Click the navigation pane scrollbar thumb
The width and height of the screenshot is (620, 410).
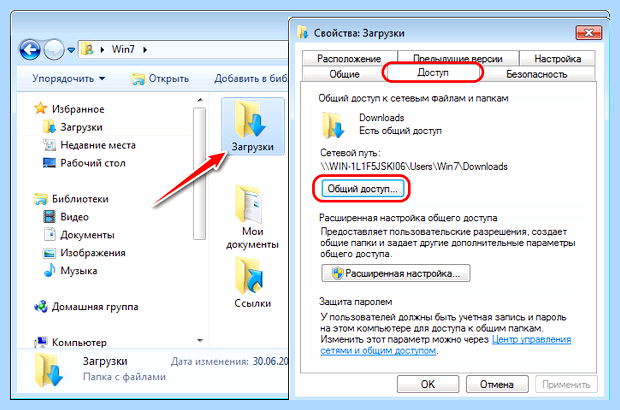[x=199, y=174]
